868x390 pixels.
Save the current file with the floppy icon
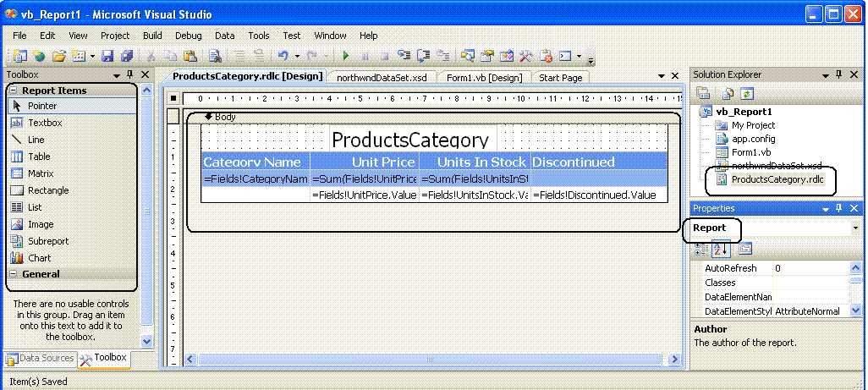pos(108,55)
